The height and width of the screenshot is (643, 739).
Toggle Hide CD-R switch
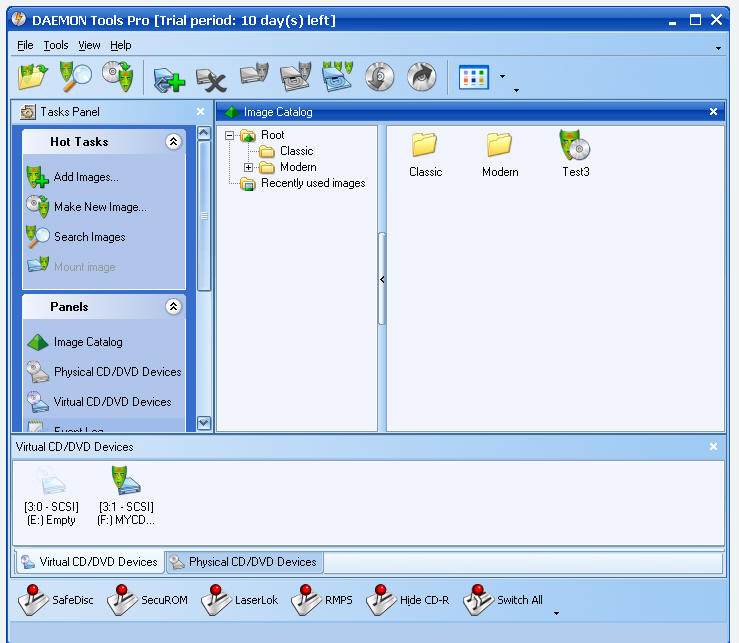(x=408, y=600)
